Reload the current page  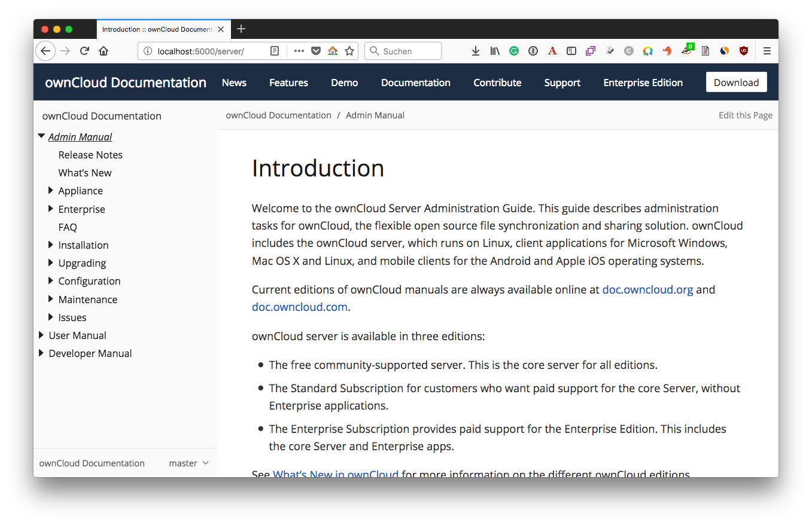tap(84, 51)
